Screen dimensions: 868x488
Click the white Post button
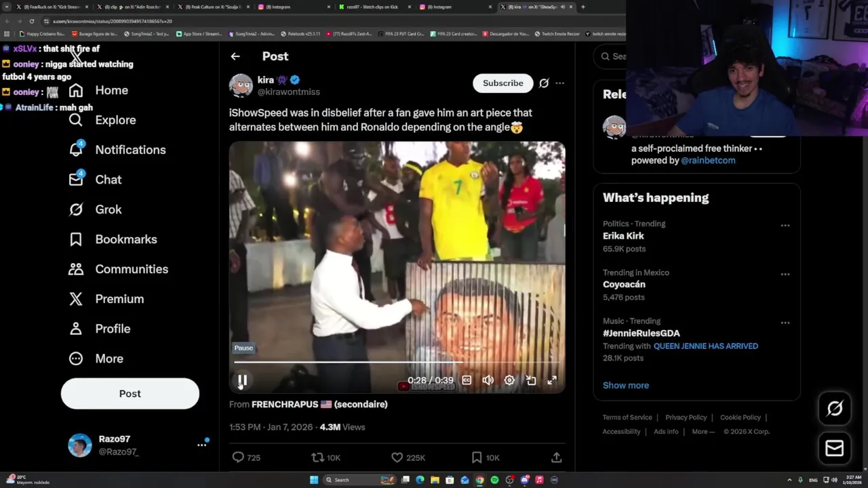pyautogui.click(x=130, y=394)
